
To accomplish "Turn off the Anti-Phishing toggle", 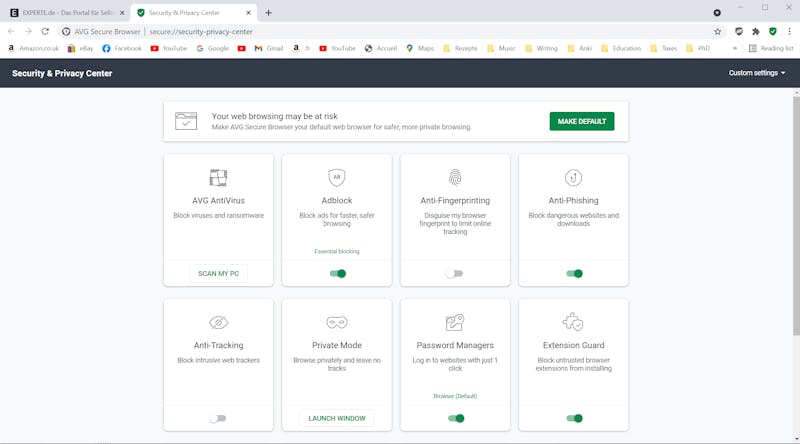I will tap(574, 274).
